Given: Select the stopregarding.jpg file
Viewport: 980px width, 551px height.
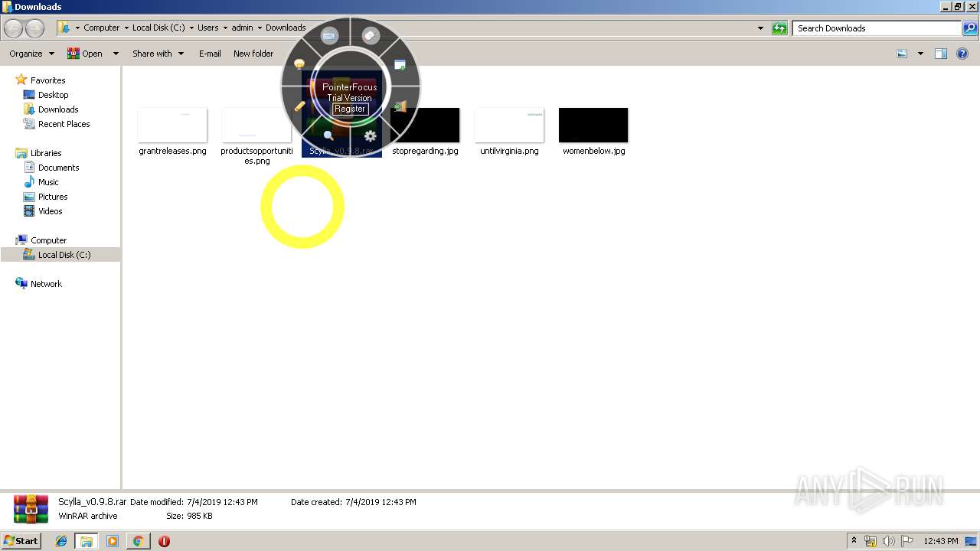Looking at the screenshot, I should (425, 132).
